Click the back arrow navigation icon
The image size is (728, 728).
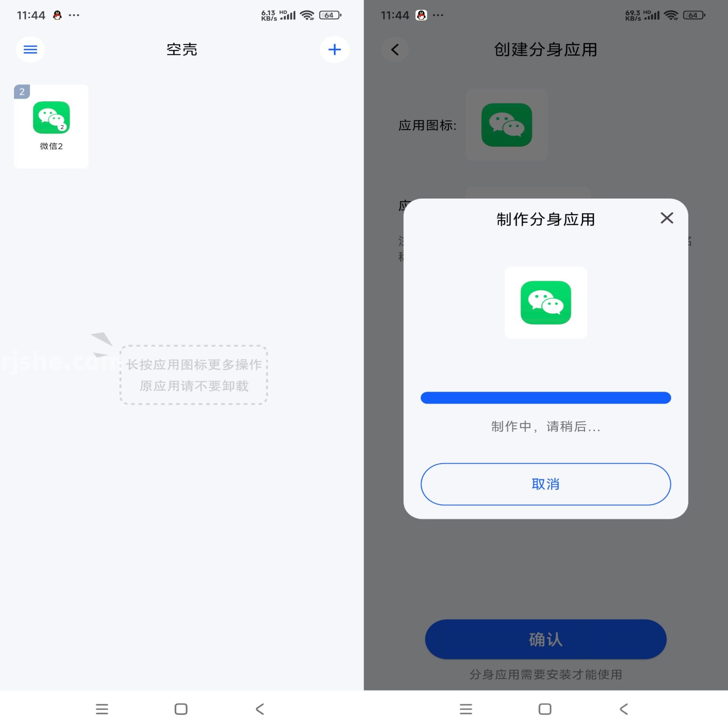(x=393, y=49)
